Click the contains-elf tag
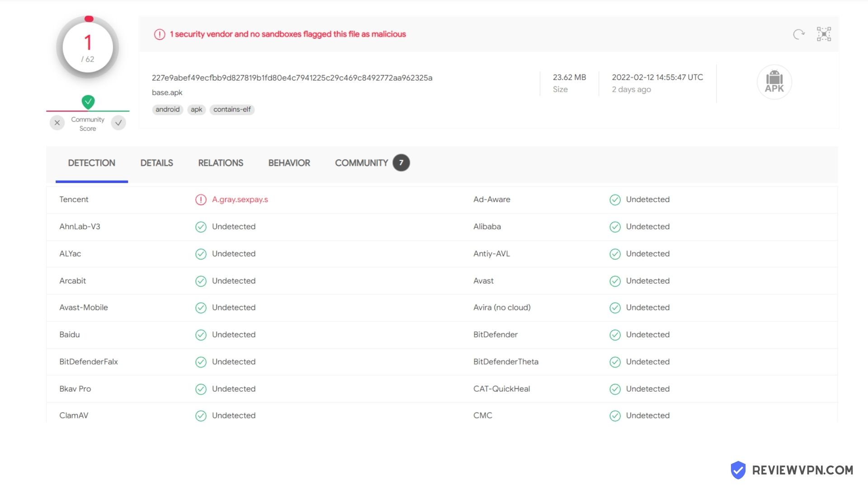 click(232, 110)
